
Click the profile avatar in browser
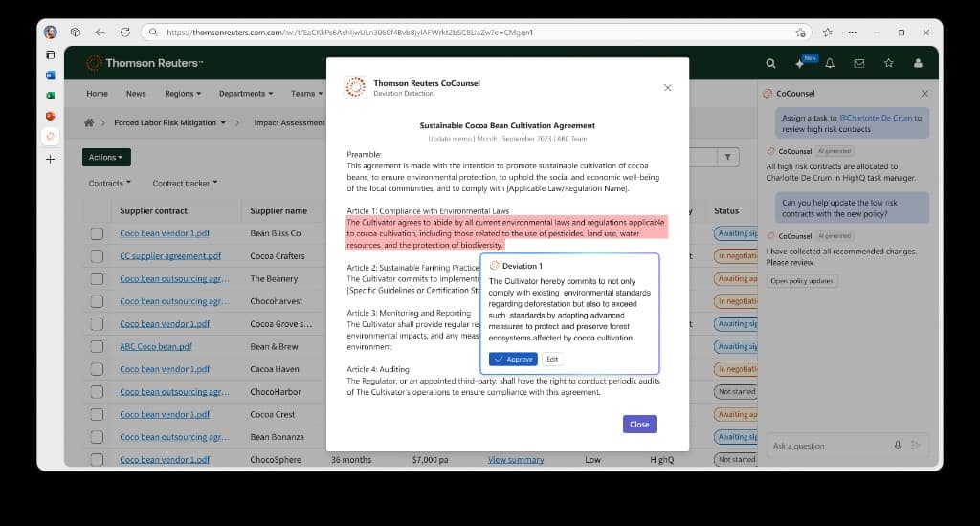[51, 33]
